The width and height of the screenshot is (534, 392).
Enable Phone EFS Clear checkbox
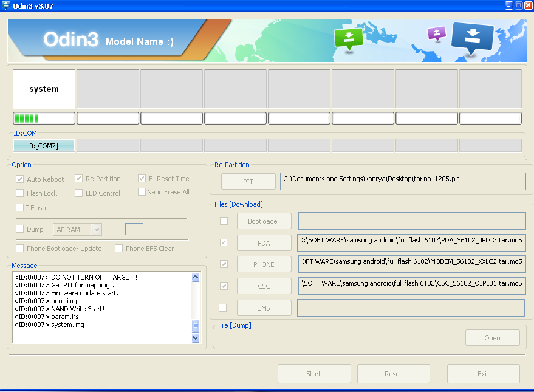click(x=119, y=249)
